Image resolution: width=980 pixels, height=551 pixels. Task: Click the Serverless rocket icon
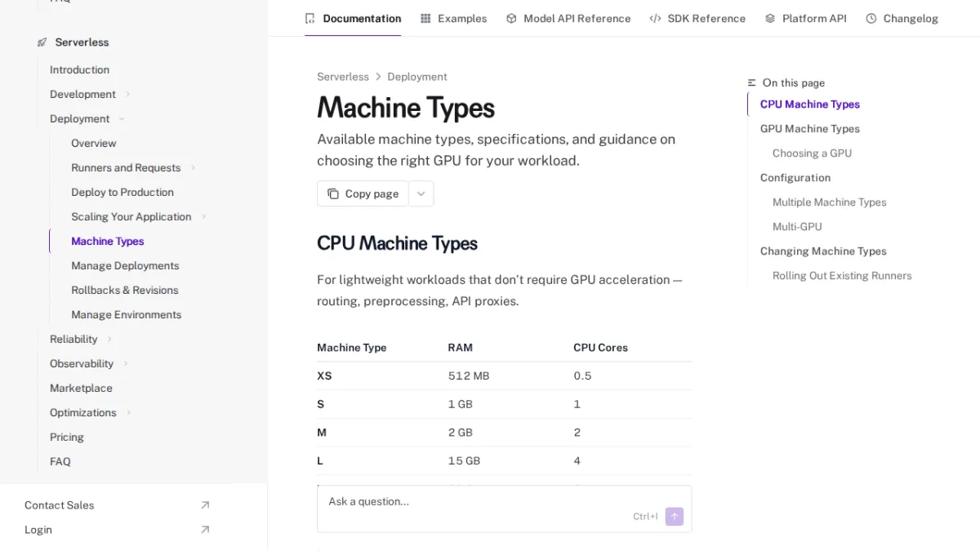42,42
